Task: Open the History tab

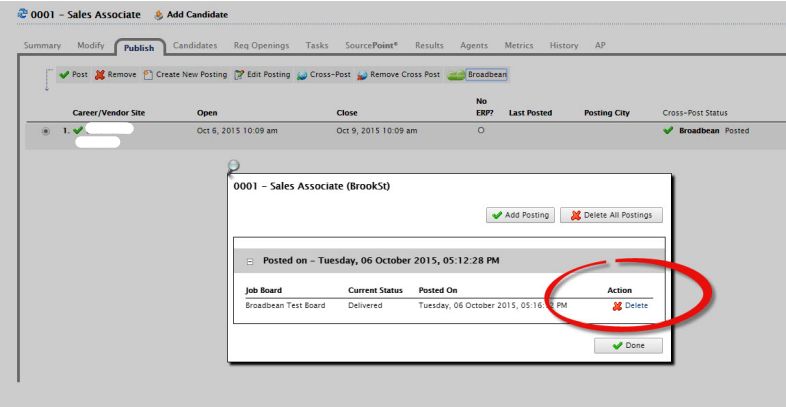Action: pyautogui.click(x=564, y=45)
